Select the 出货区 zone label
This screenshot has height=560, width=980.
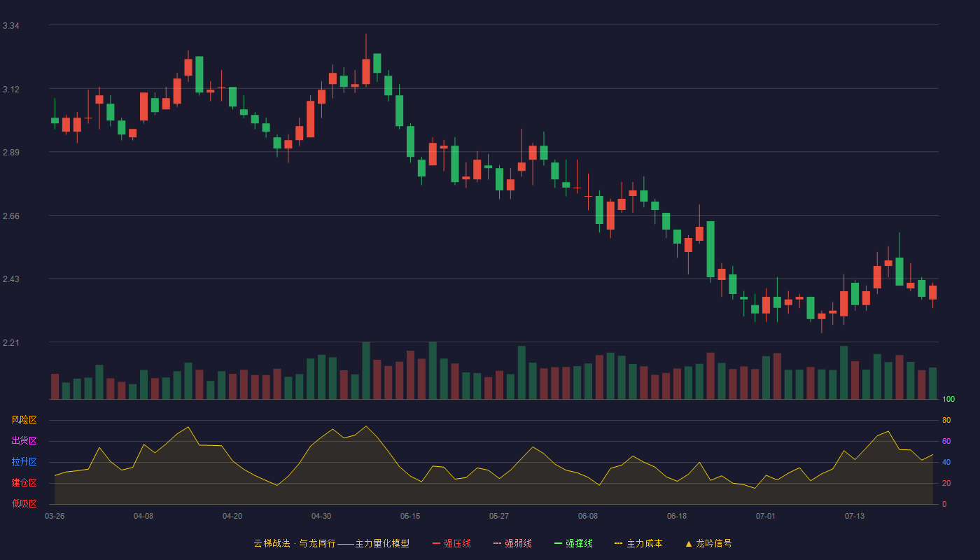point(24,441)
